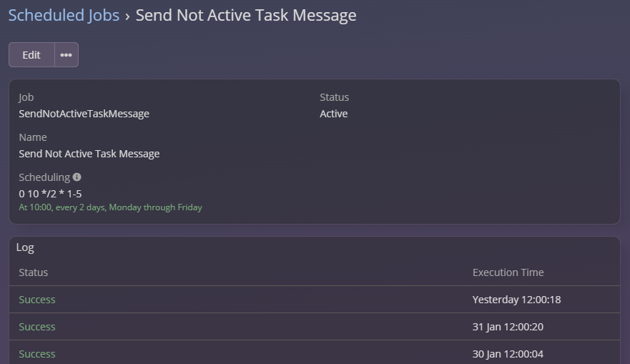Click the Status column header in Log
630x364 pixels.
coord(33,272)
